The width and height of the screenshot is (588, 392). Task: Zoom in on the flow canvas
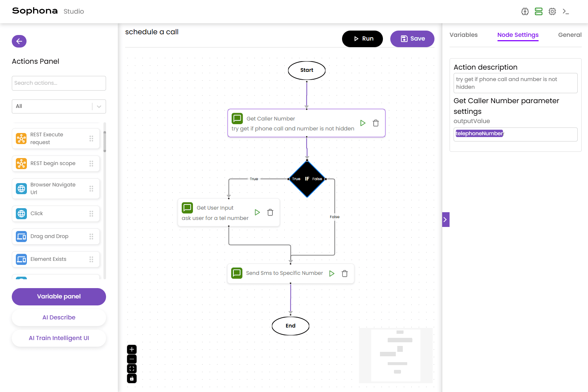[132, 349]
